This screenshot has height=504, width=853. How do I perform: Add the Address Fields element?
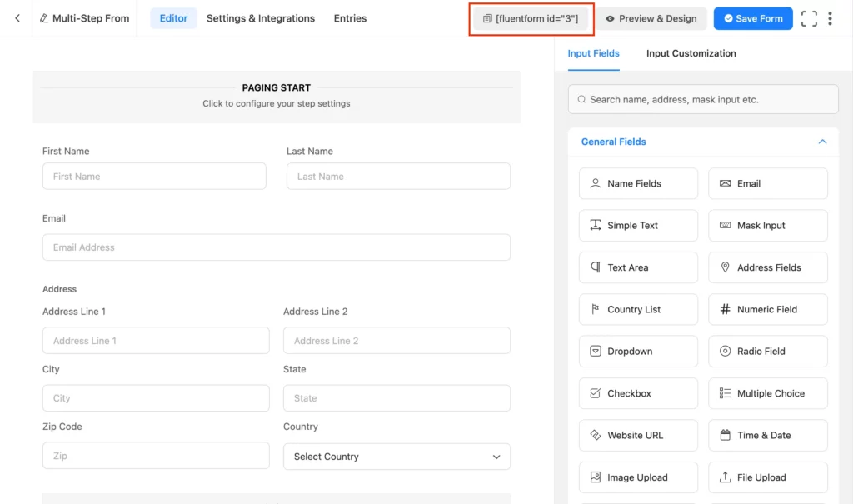tap(767, 267)
